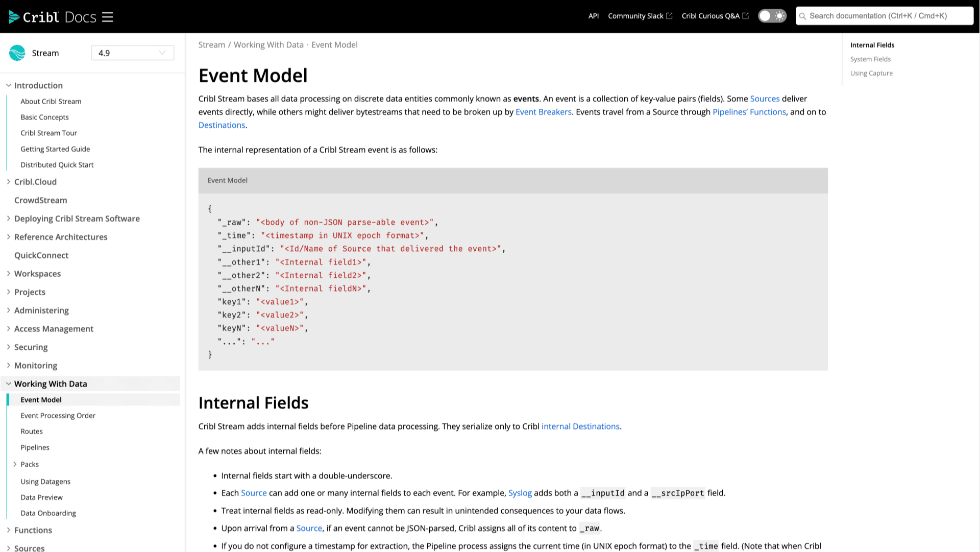The width and height of the screenshot is (980, 552).
Task: Open Data Onboarding page
Action: 48,513
